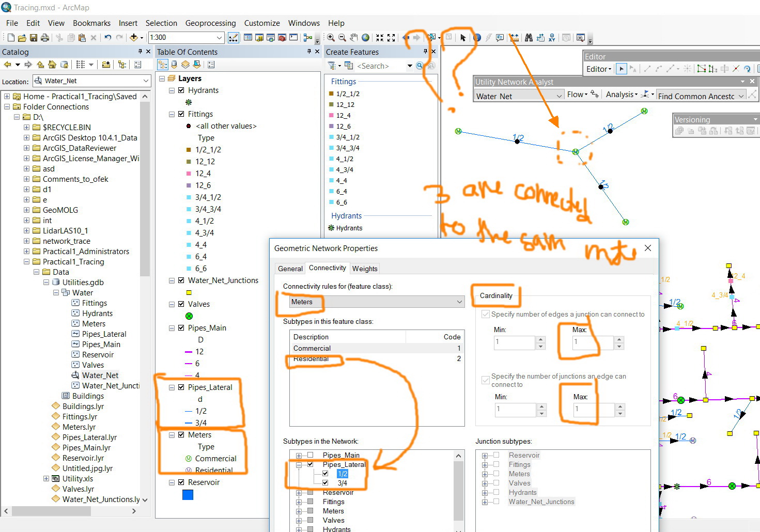Image resolution: width=760 pixels, height=532 pixels.
Task: Increase the junction cardinality Max stepper
Action: pos(619,339)
